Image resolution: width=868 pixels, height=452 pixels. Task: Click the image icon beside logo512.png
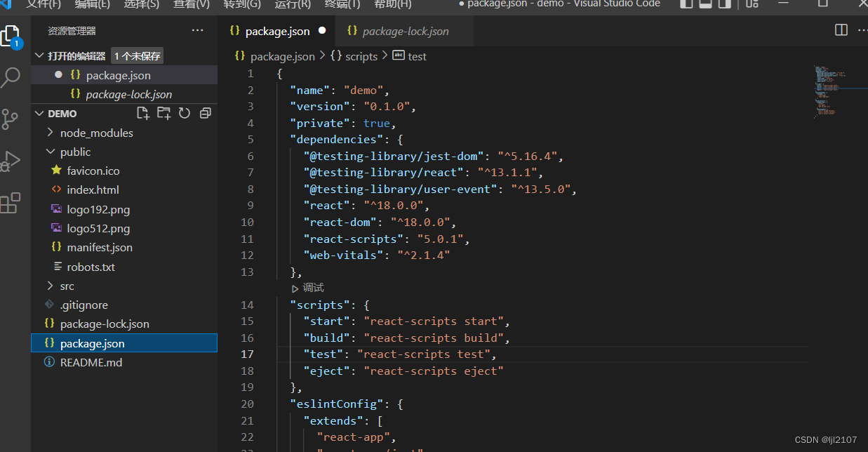56,228
